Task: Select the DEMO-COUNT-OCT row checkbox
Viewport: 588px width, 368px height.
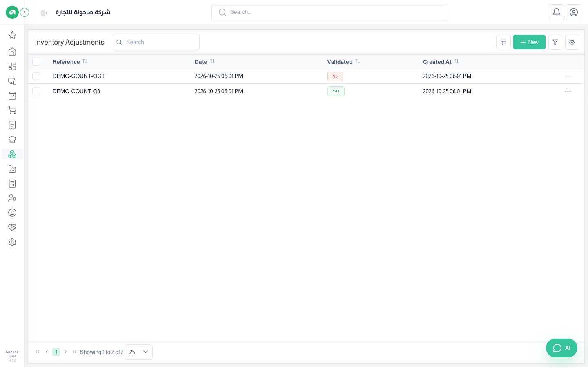Action: coord(36,76)
